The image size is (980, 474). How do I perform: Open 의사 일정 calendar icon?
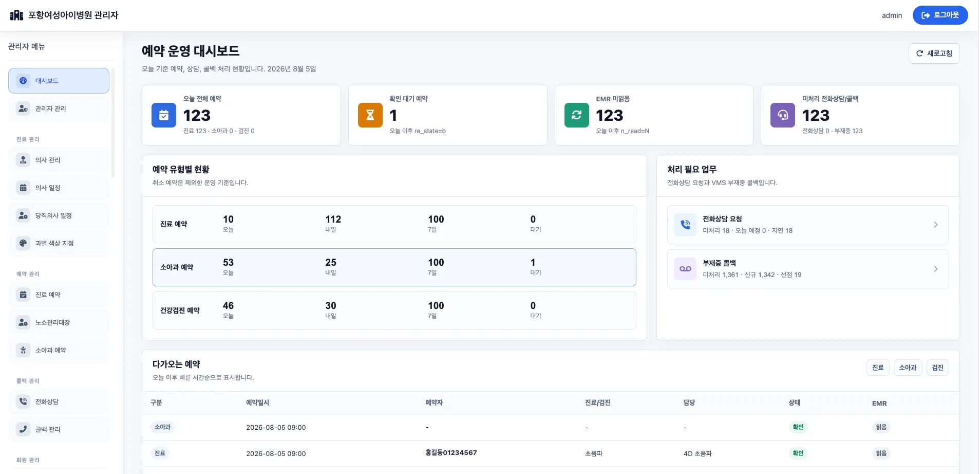click(23, 188)
